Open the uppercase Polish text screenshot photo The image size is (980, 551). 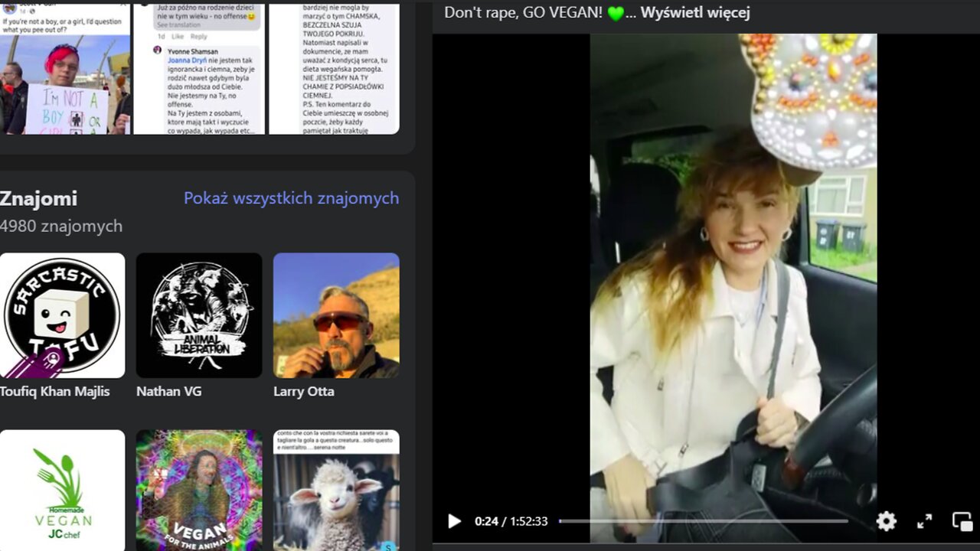point(334,67)
